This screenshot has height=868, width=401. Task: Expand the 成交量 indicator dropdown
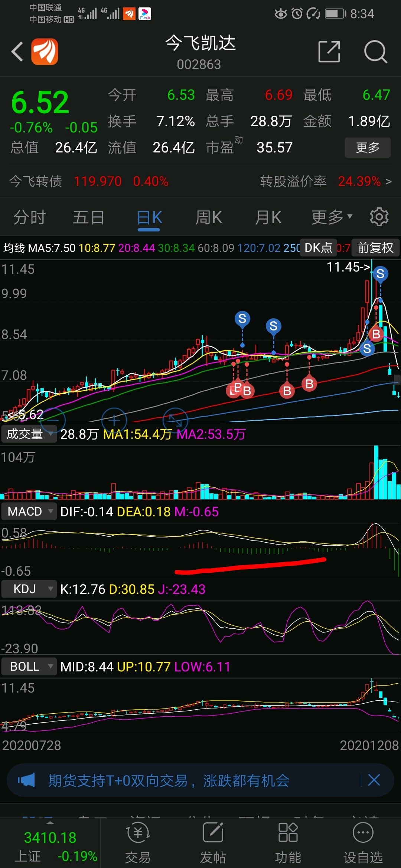[29, 434]
